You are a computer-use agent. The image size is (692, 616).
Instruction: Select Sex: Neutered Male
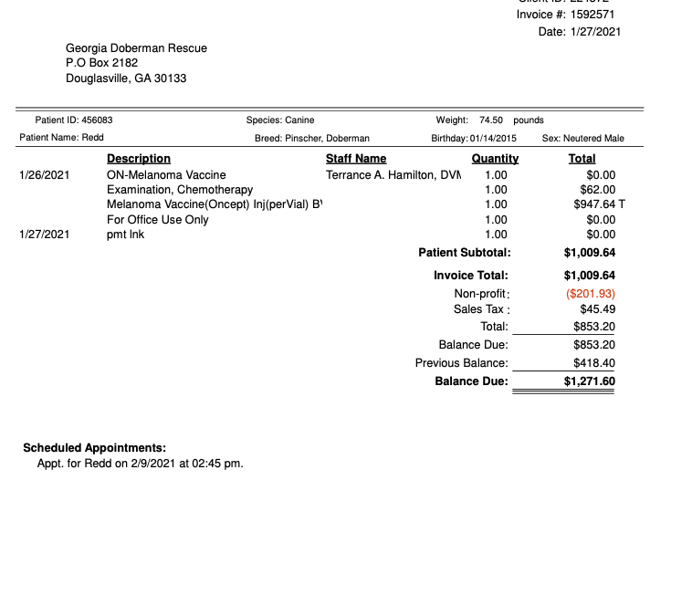(583, 138)
